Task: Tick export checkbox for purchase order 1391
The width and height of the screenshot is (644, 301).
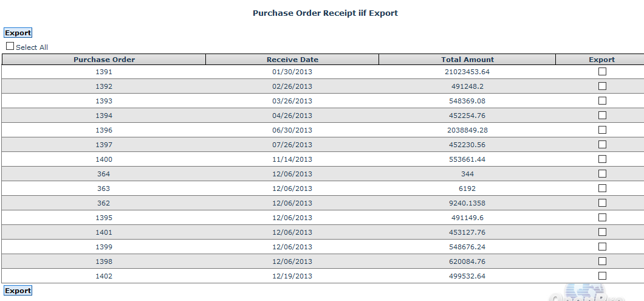Action: [x=602, y=72]
